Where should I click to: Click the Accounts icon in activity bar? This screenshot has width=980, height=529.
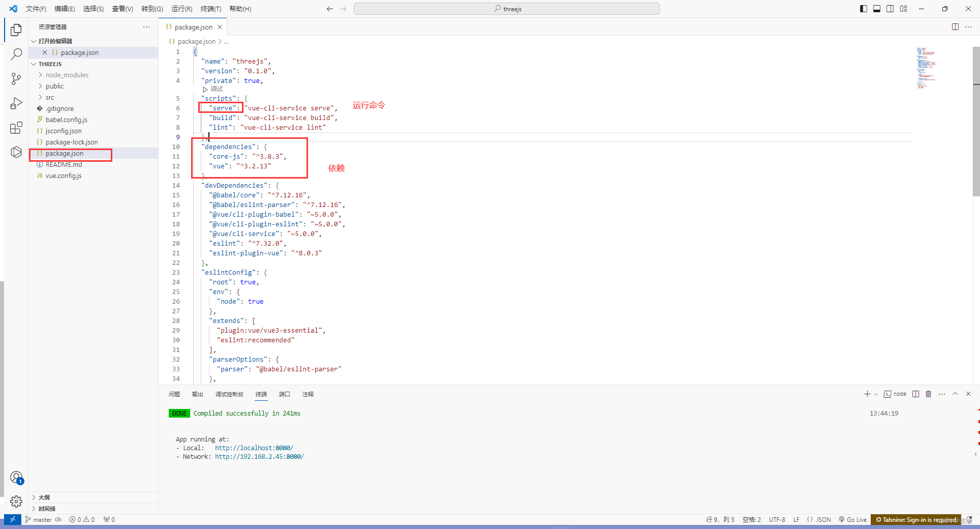point(16,477)
